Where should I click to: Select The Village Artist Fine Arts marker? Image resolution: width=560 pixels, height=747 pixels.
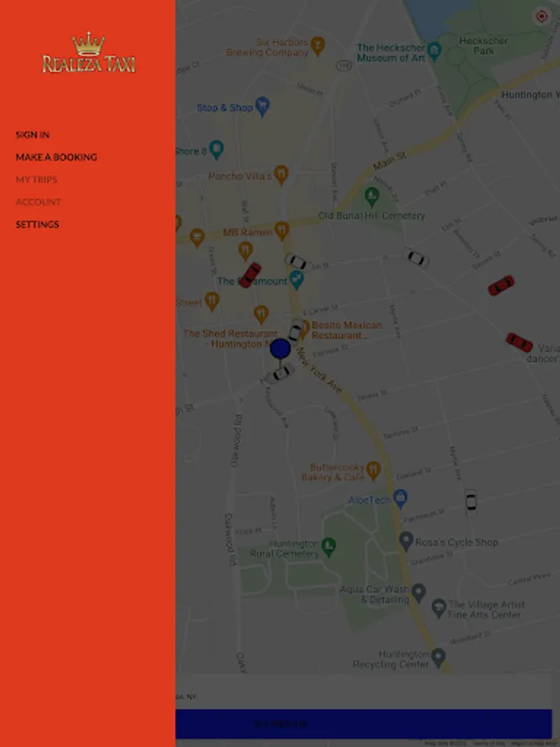tap(439, 608)
